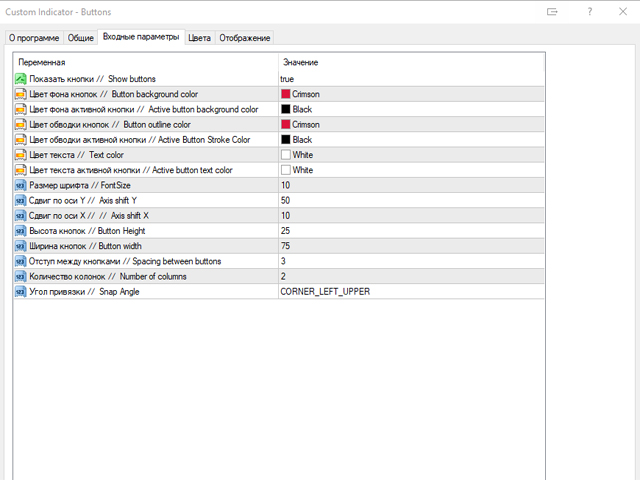Select the Active button text color label
Screen dimensions: 640x480
[131, 170]
